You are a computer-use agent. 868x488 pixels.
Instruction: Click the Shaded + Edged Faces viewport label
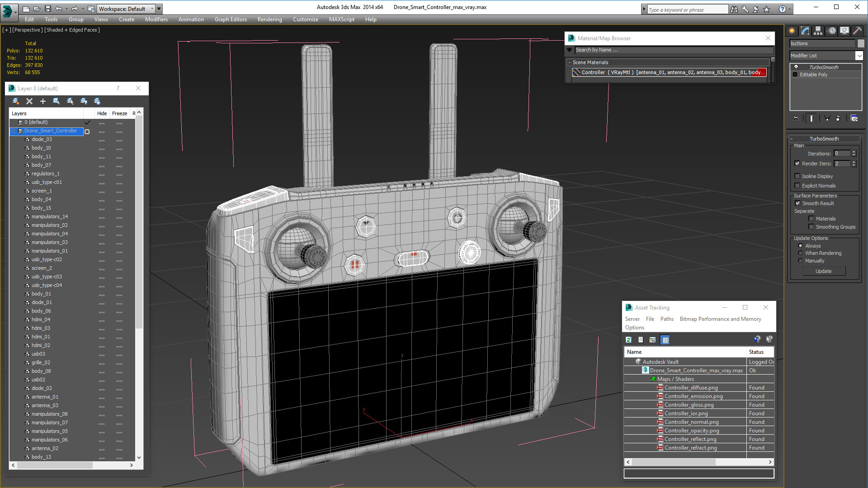[x=72, y=30]
